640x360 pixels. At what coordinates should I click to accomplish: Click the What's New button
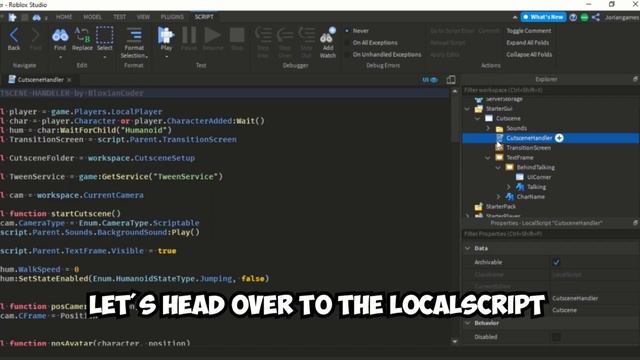click(x=543, y=17)
